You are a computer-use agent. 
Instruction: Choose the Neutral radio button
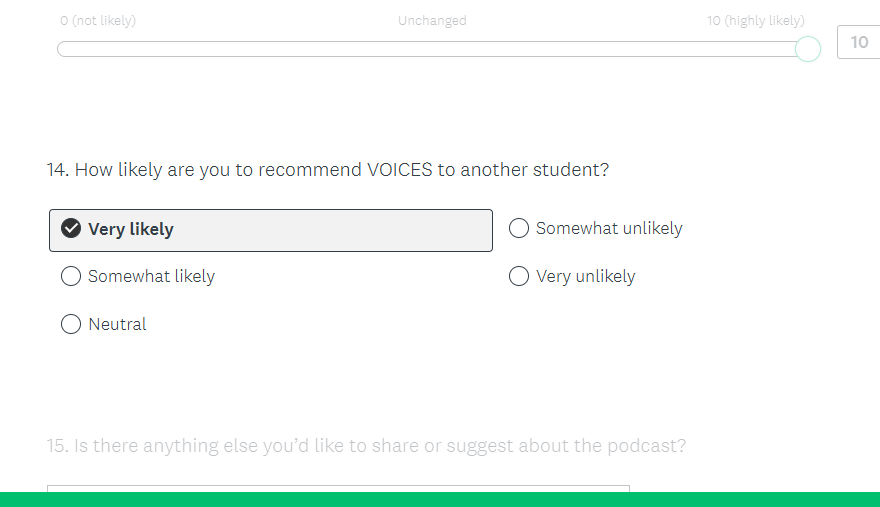point(71,324)
